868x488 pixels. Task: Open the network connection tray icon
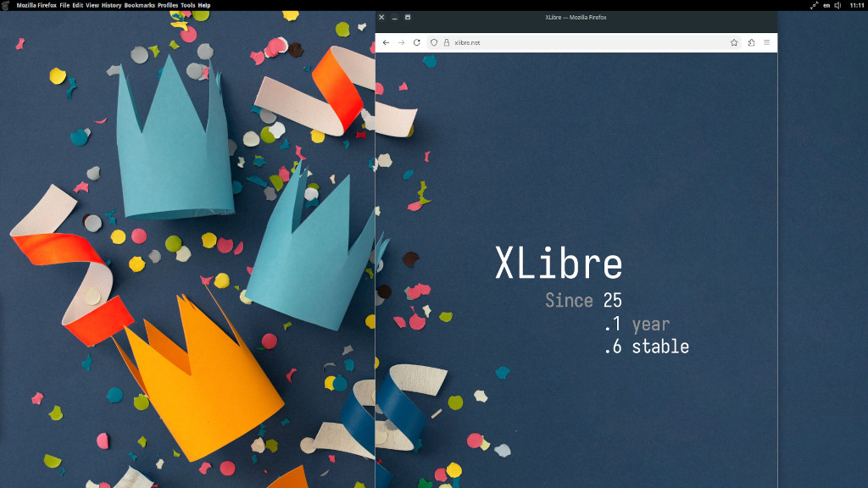(x=814, y=6)
